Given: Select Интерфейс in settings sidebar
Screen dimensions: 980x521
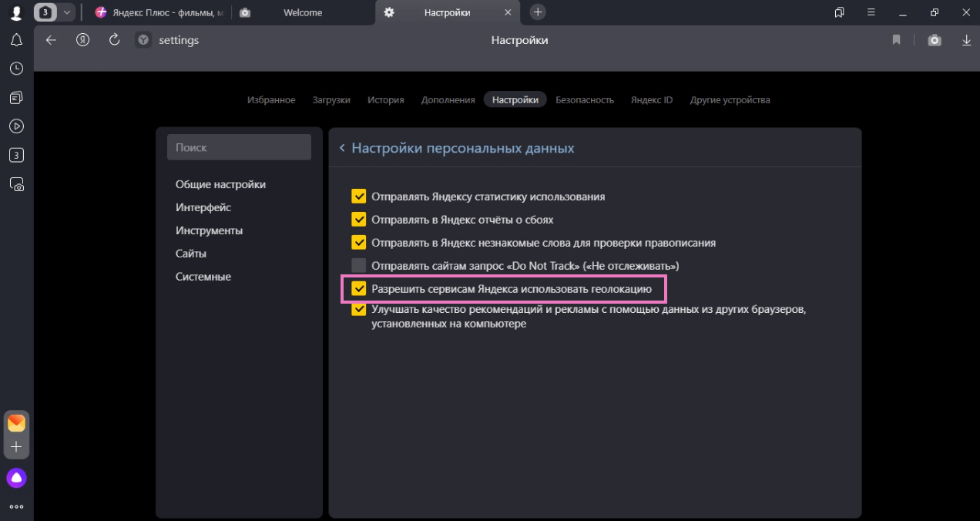Looking at the screenshot, I should click(x=203, y=207).
